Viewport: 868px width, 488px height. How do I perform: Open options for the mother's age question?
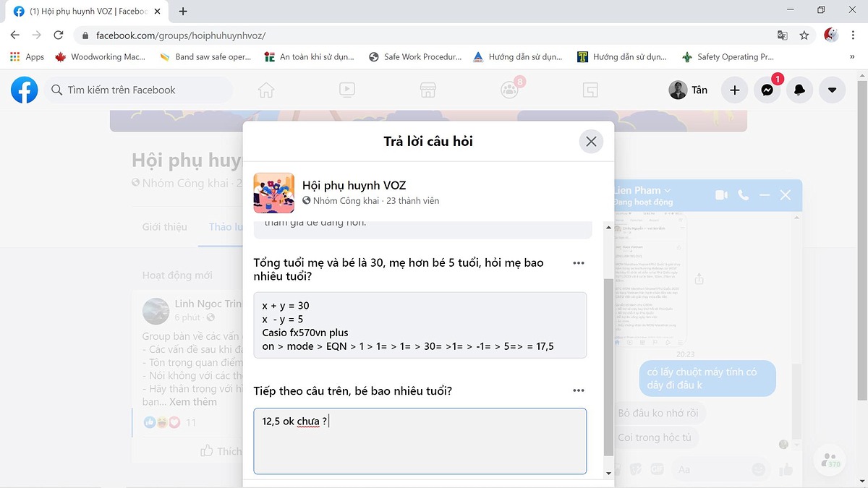tap(579, 263)
